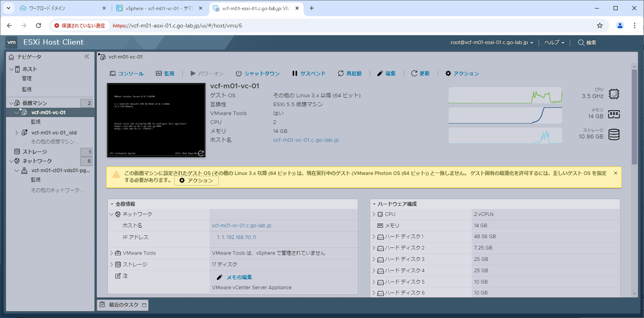Click the vm logo icon

11,42
